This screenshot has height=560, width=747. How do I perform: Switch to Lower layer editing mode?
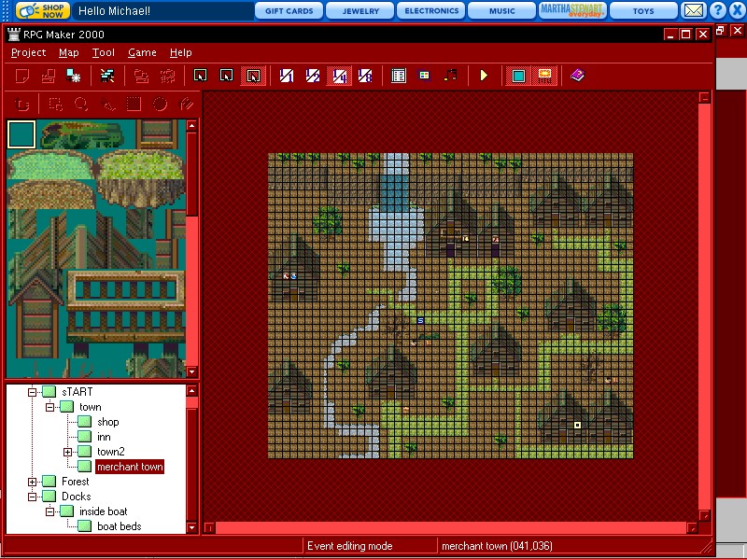201,76
